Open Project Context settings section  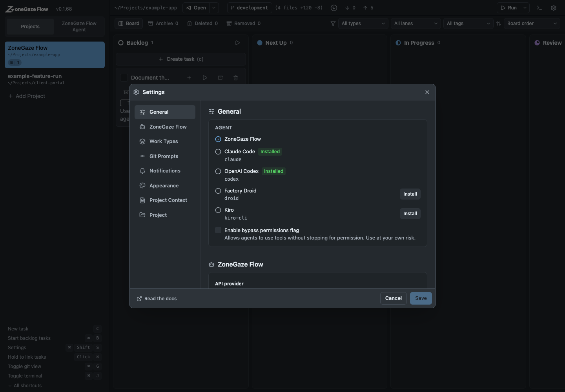[x=165, y=200]
